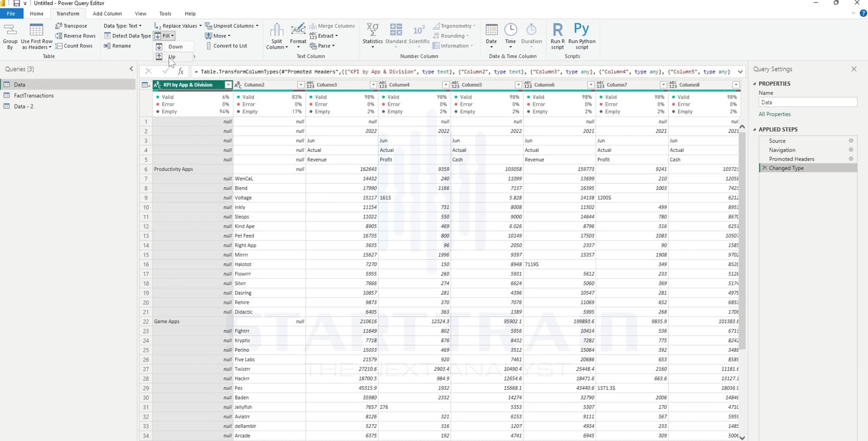Open the Parse dropdown
Image resolution: width=868 pixels, height=441 pixels.
[322, 46]
